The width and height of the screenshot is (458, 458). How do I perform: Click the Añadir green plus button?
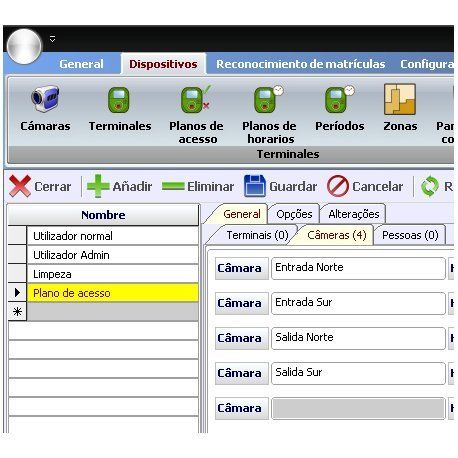point(119,186)
